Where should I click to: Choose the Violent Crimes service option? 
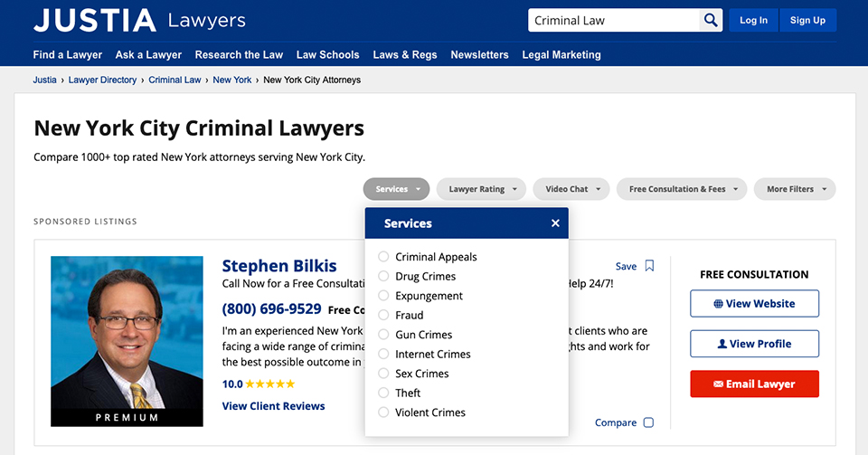tap(384, 412)
